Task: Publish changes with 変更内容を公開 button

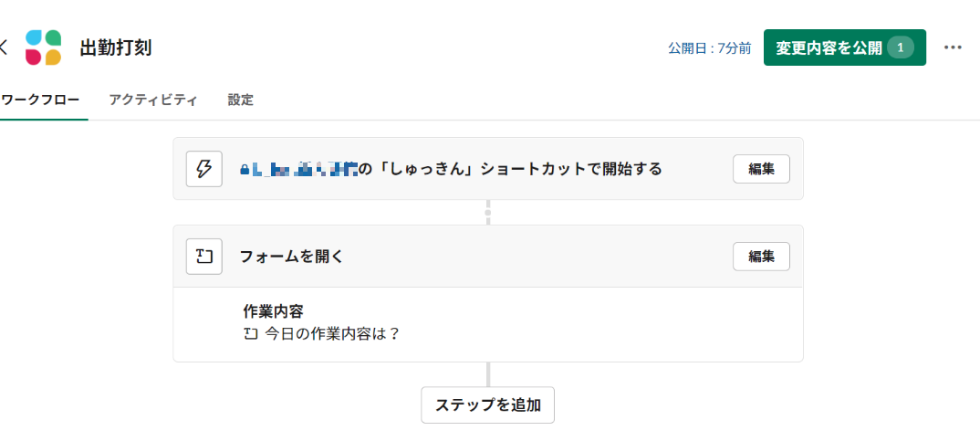Action: [x=845, y=47]
